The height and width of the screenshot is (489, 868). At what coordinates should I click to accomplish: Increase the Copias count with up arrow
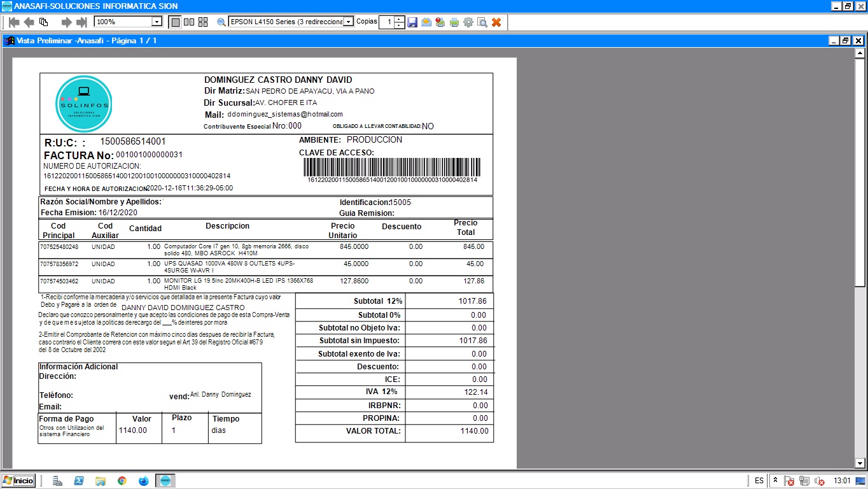pyautogui.click(x=399, y=19)
